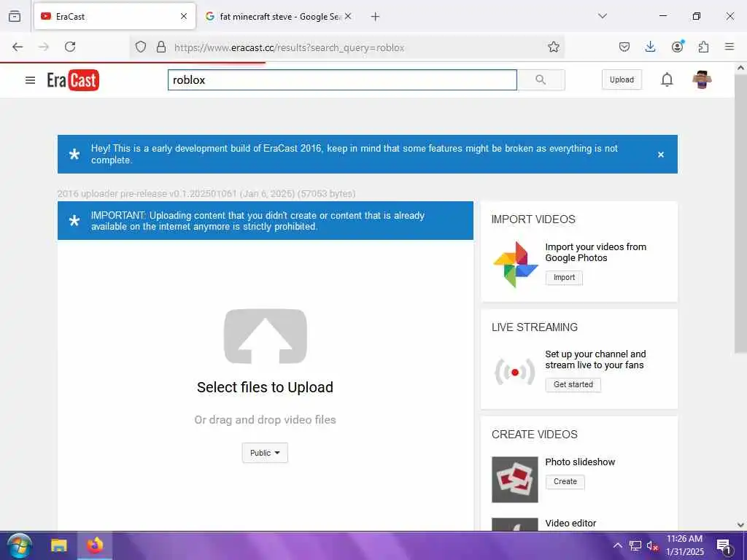This screenshot has width=747, height=560.
Task: Click the Google Photos pinwheel icon
Action: pos(515,264)
